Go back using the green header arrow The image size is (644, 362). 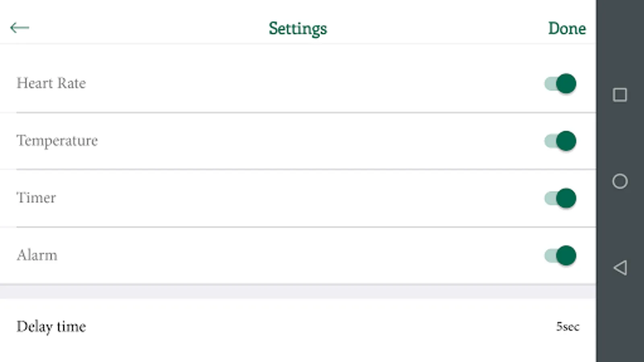(19, 28)
